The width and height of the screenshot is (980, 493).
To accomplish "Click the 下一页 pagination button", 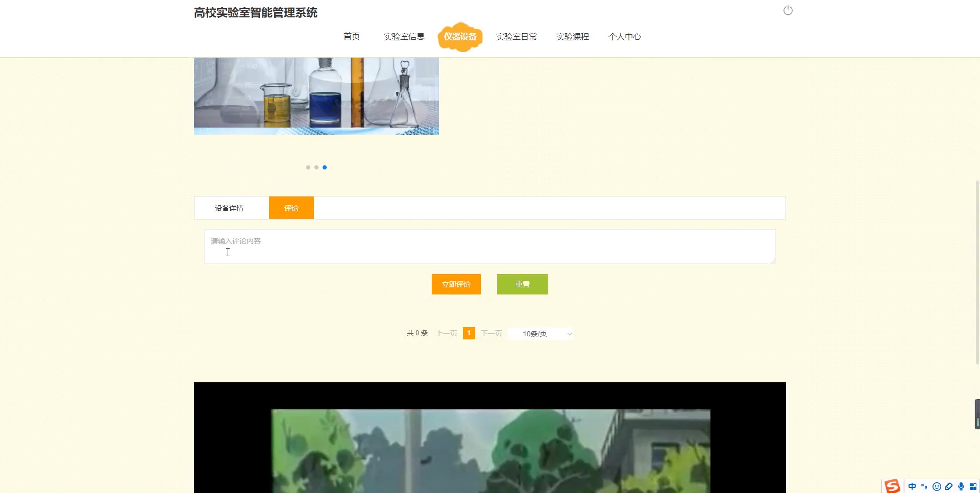I will (492, 333).
